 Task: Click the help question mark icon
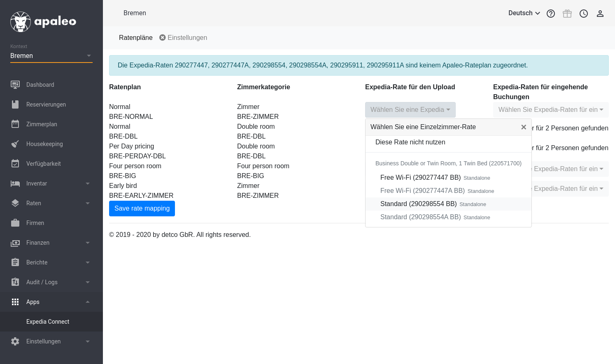click(x=551, y=14)
